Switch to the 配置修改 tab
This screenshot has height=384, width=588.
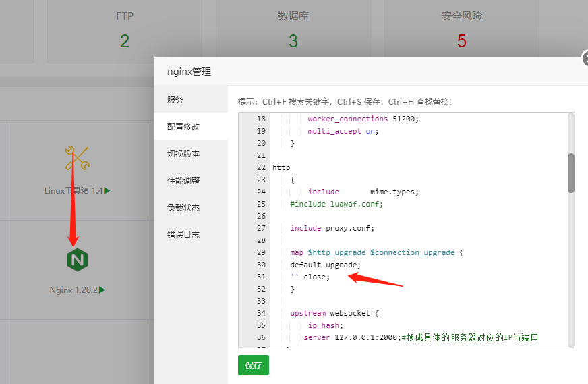tap(191, 126)
